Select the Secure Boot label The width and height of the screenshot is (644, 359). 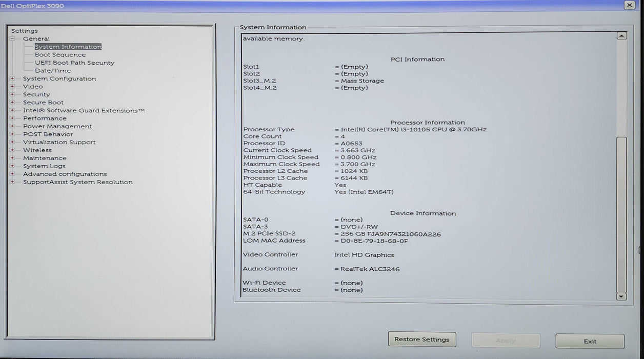pyautogui.click(x=43, y=103)
